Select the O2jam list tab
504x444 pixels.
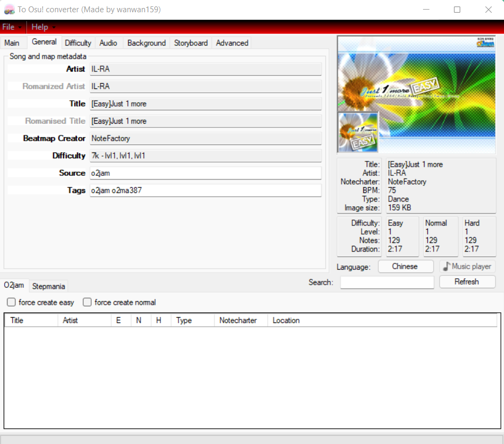14,286
